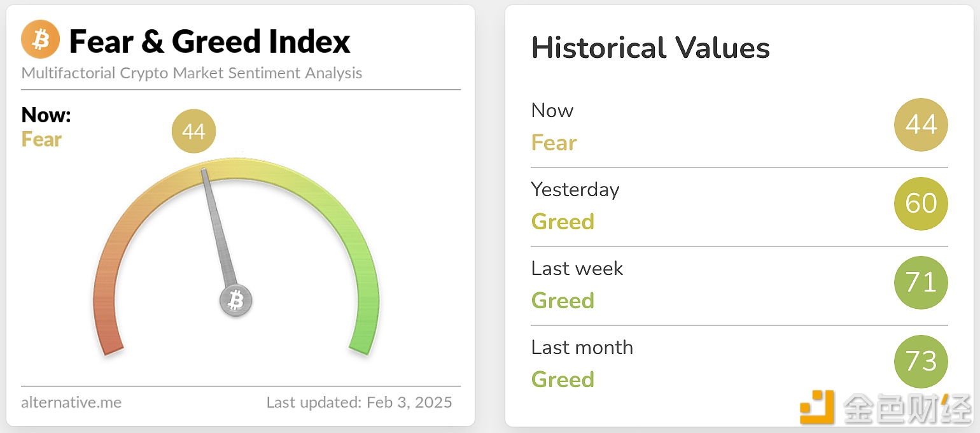Click the 44 bubble above the gauge
The image size is (980, 433).
[x=193, y=132]
